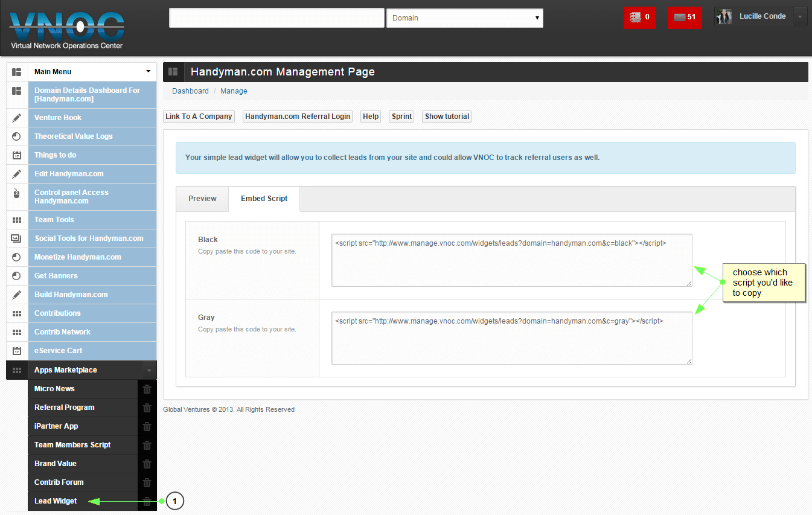Screen dimensions: 812x515
Task: Open Build Handyman.com
Action: [x=92, y=295]
